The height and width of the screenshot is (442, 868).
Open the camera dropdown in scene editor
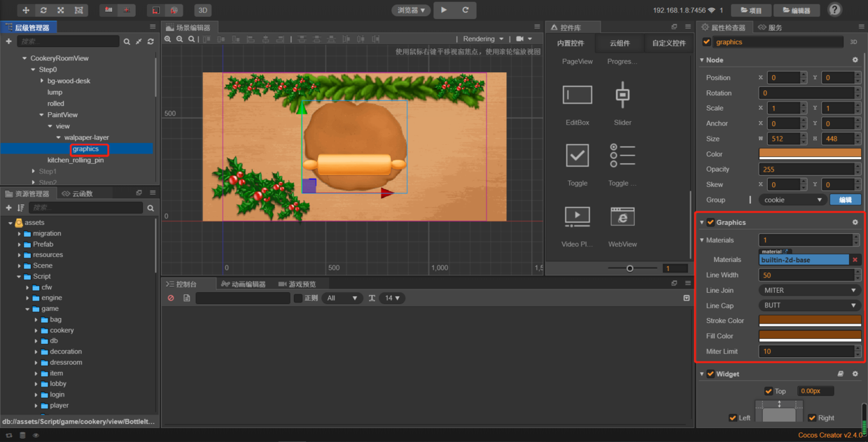pos(524,39)
